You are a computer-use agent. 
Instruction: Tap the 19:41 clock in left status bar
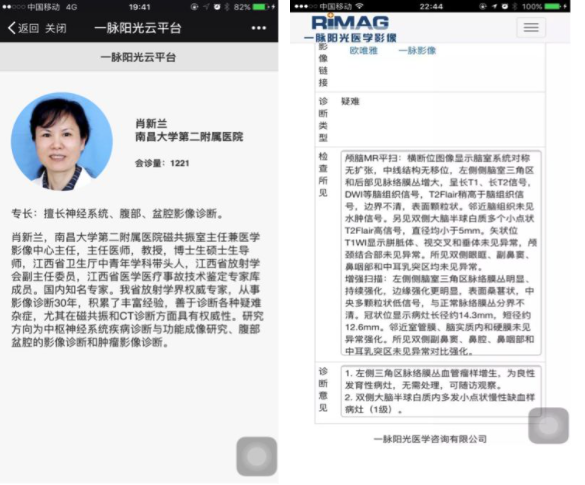(x=140, y=7)
